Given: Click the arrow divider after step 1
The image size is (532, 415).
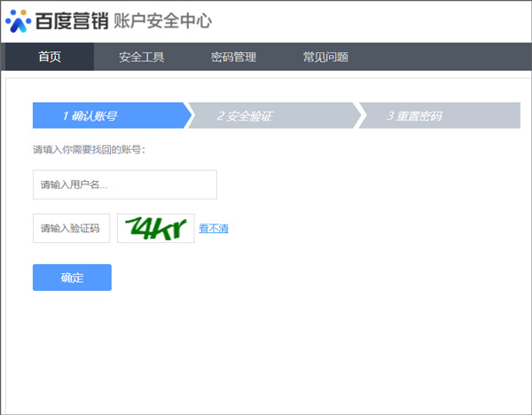Looking at the screenshot, I should [187, 115].
